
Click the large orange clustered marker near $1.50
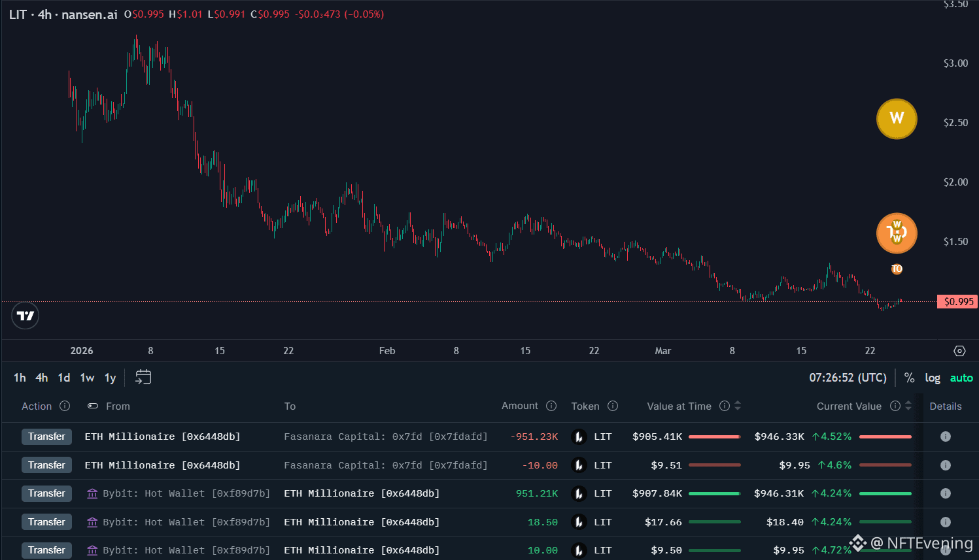pos(897,233)
